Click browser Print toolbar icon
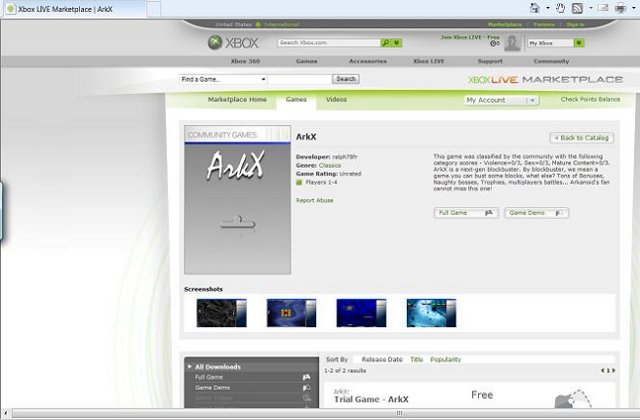The height and width of the screenshot is (420, 640). point(620,8)
